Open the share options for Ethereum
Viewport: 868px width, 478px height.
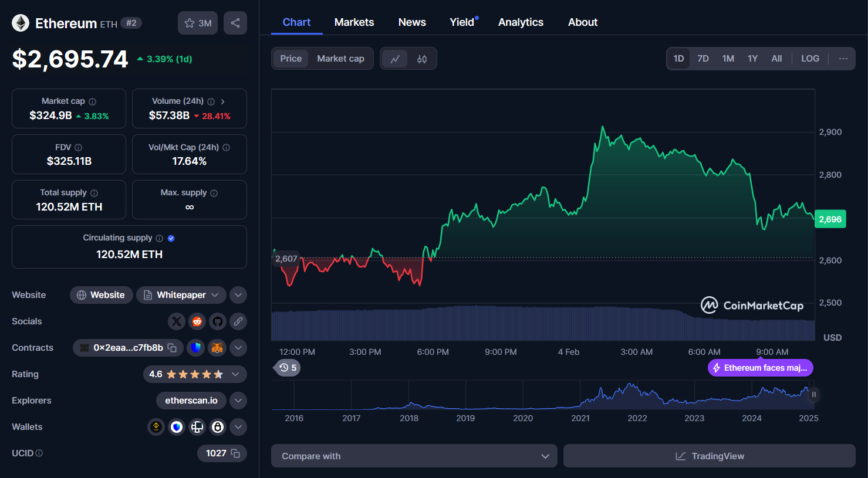(x=235, y=22)
